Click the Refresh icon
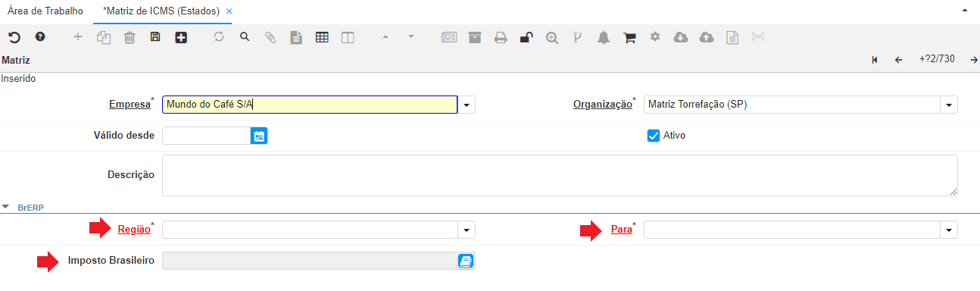The width and height of the screenshot is (980, 291). tap(219, 36)
